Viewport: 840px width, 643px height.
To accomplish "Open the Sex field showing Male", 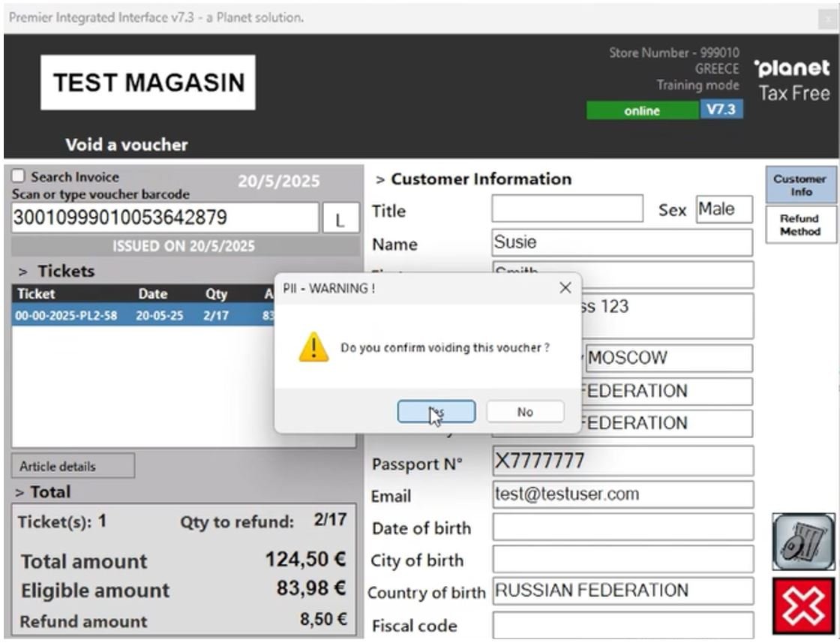I will tap(724, 209).
